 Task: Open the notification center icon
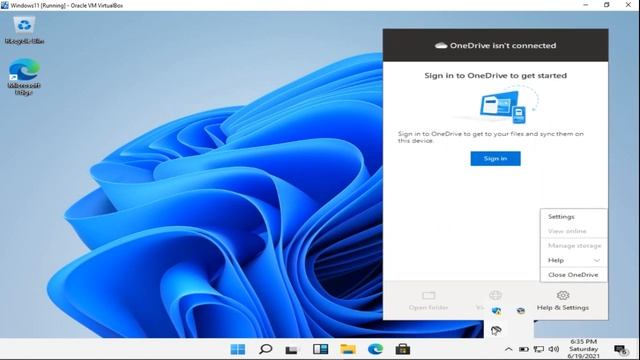[x=620, y=350]
